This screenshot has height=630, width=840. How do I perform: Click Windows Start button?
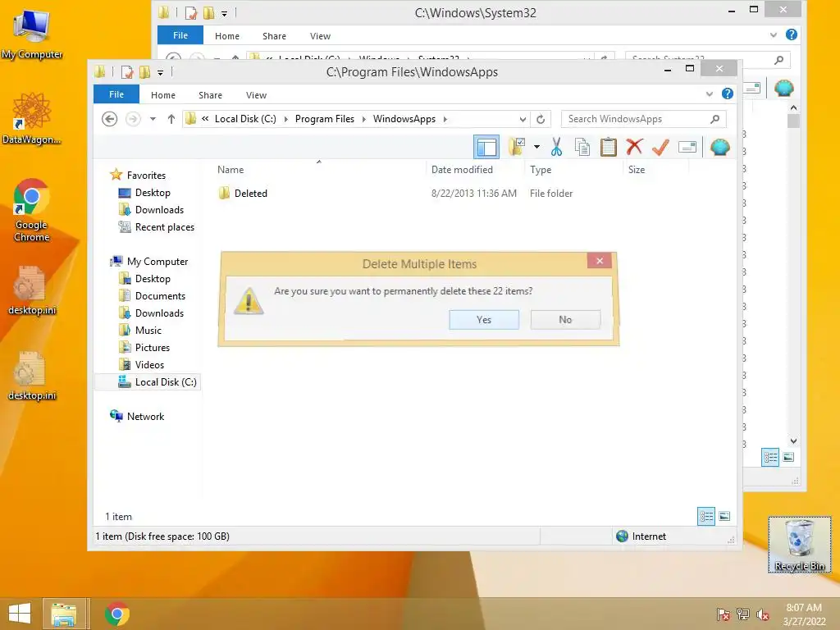20,614
